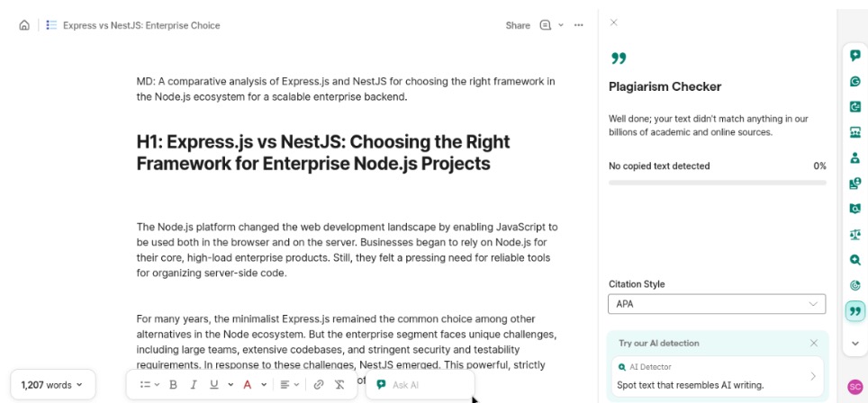This screenshot has width=868, height=403.
Task: Dismiss the Try our AI detection card
Action: (x=814, y=344)
